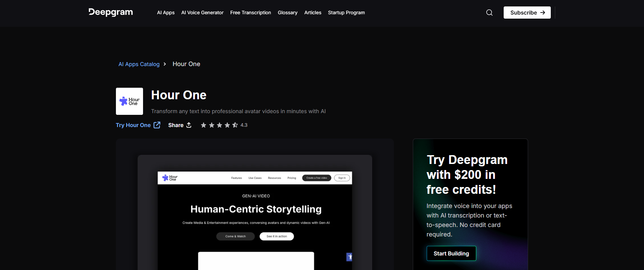Click the accessibility icon in preview
The image size is (644, 270).
tap(349, 257)
